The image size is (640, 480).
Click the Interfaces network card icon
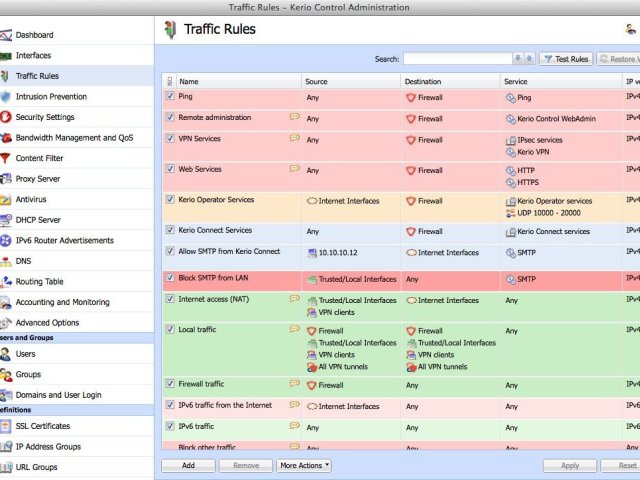6,56
